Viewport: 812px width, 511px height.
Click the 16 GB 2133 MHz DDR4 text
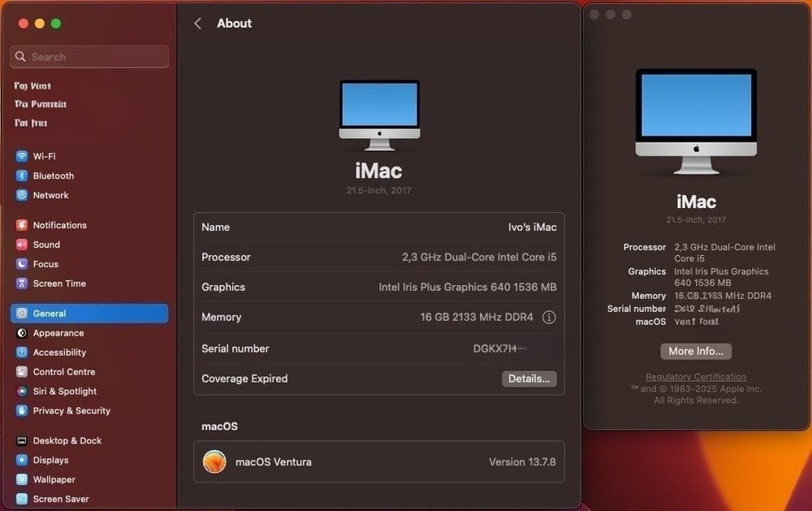pos(477,317)
